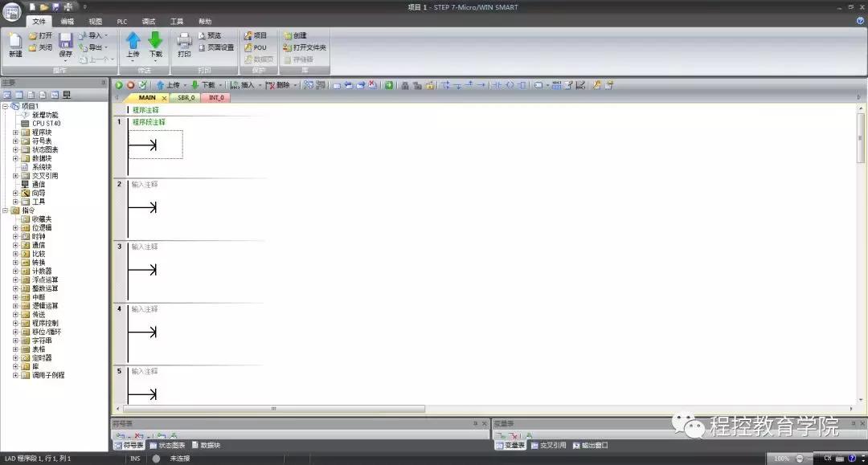The width and height of the screenshot is (868, 465).
Task: Switch to the INT_0 editor tab
Action: coord(216,98)
